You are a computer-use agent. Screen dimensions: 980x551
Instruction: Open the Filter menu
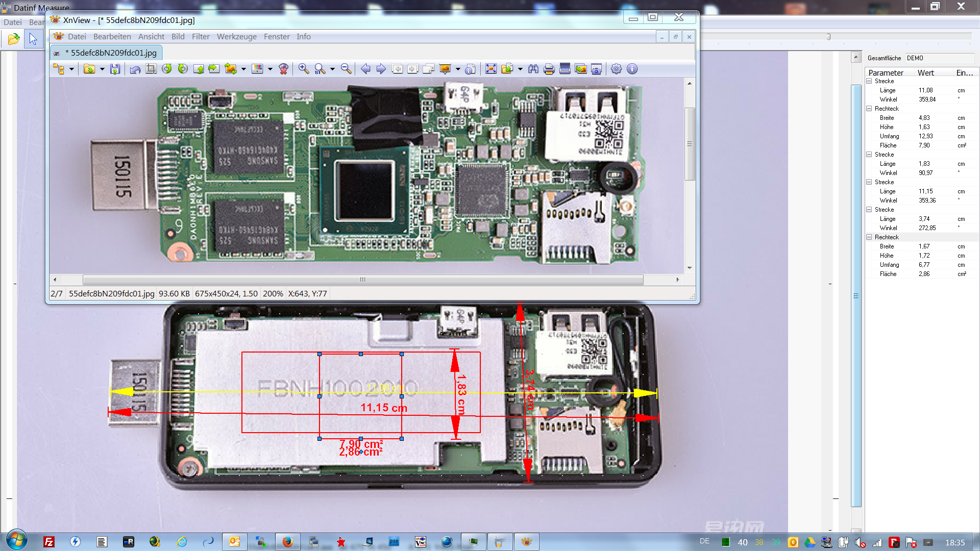(201, 37)
